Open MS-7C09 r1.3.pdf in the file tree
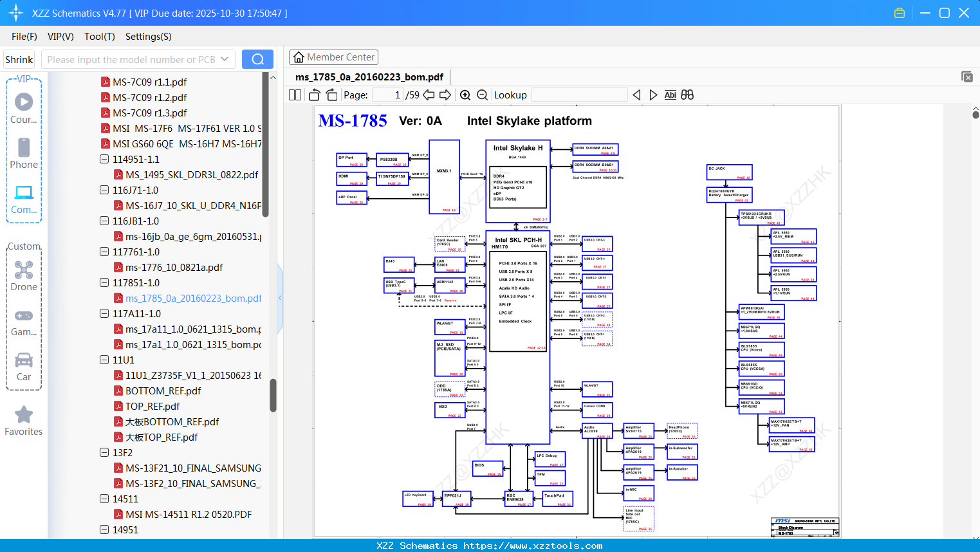 point(149,113)
